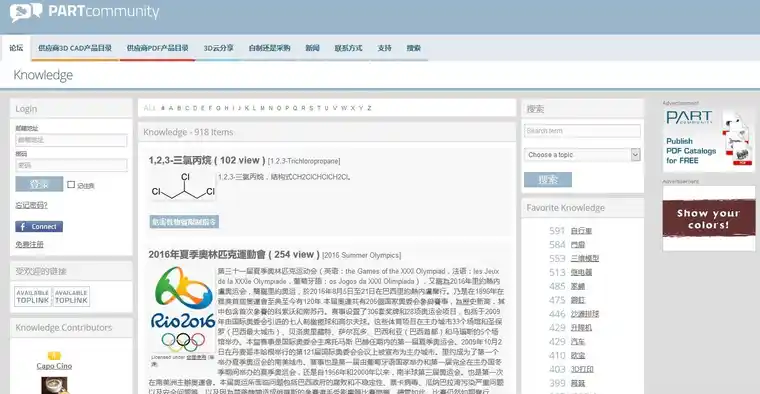
Task: Open the Rio 2016 Olympics logo image
Action: [x=183, y=309]
